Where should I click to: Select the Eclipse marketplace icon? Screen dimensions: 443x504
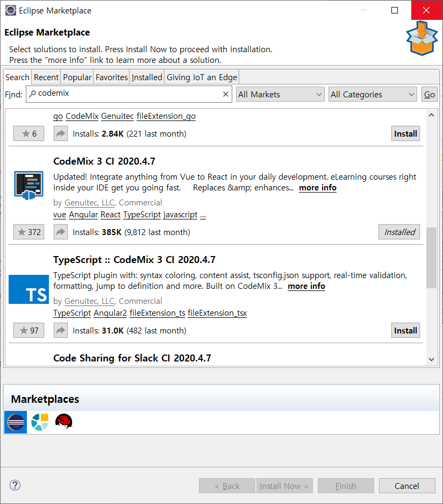[16, 422]
